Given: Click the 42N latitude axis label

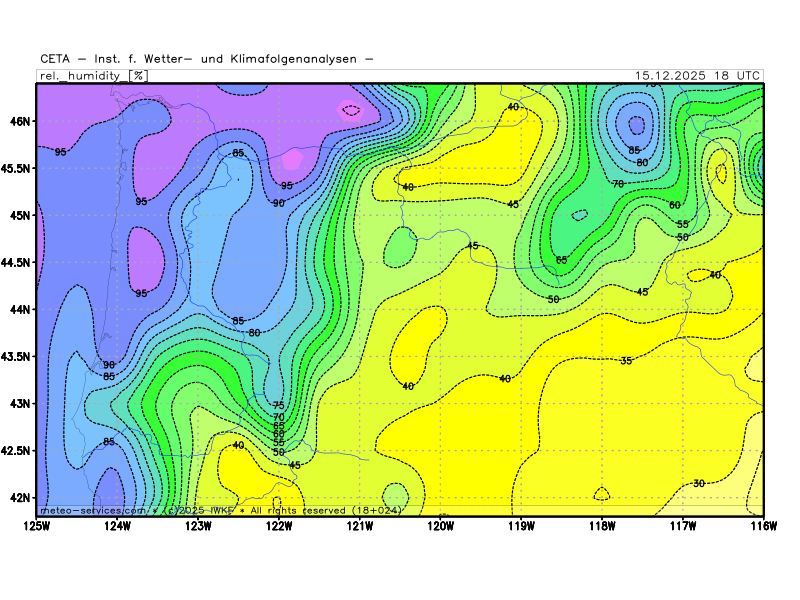Looking at the screenshot, I should coord(19,498).
